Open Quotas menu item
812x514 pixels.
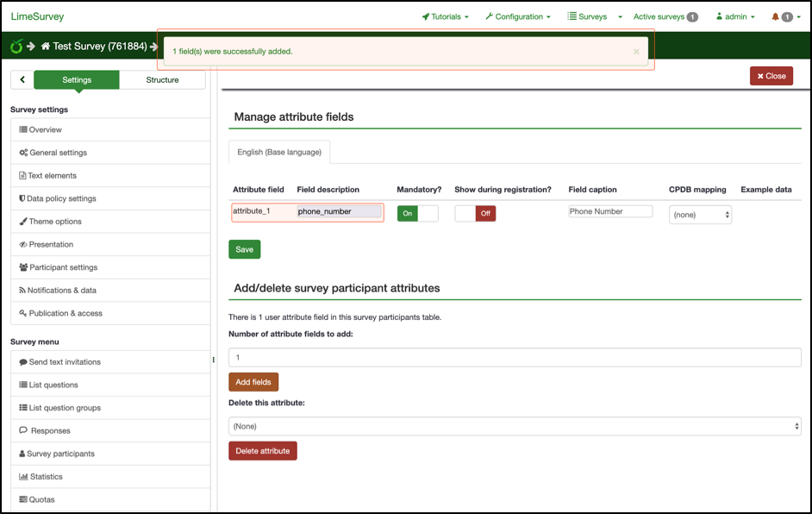[x=110, y=499]
